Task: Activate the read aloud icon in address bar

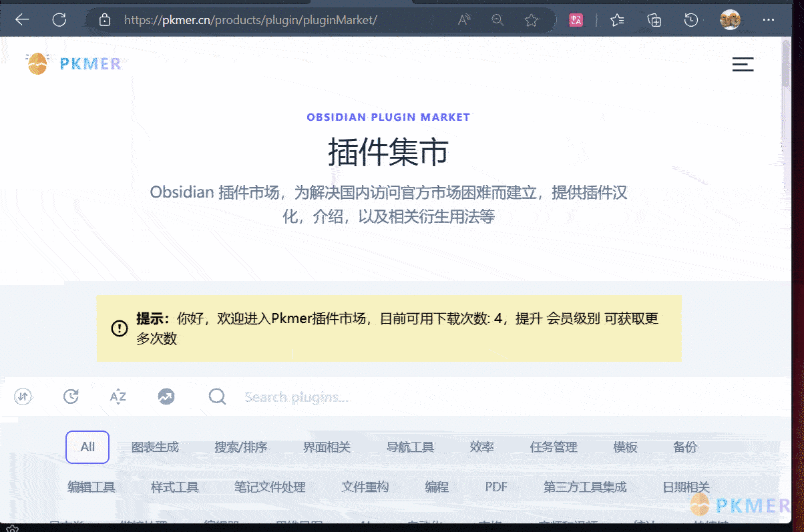Action: (x=464, y=20)
